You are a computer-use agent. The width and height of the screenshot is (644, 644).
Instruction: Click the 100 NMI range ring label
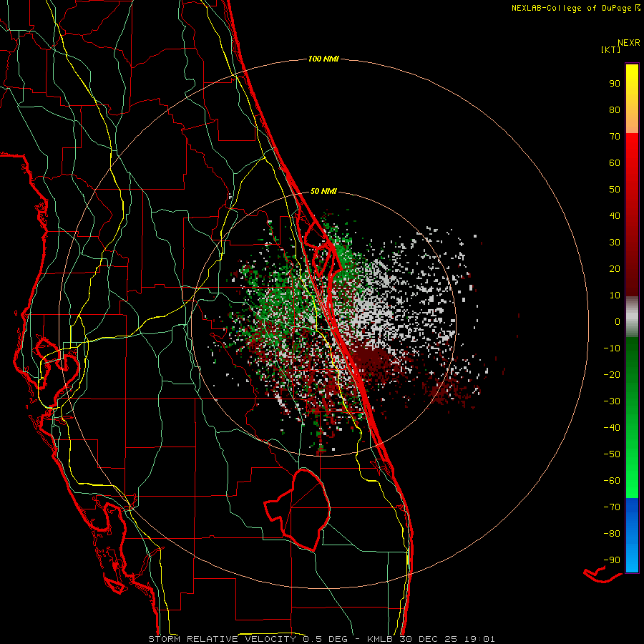(x=323, y=59)
